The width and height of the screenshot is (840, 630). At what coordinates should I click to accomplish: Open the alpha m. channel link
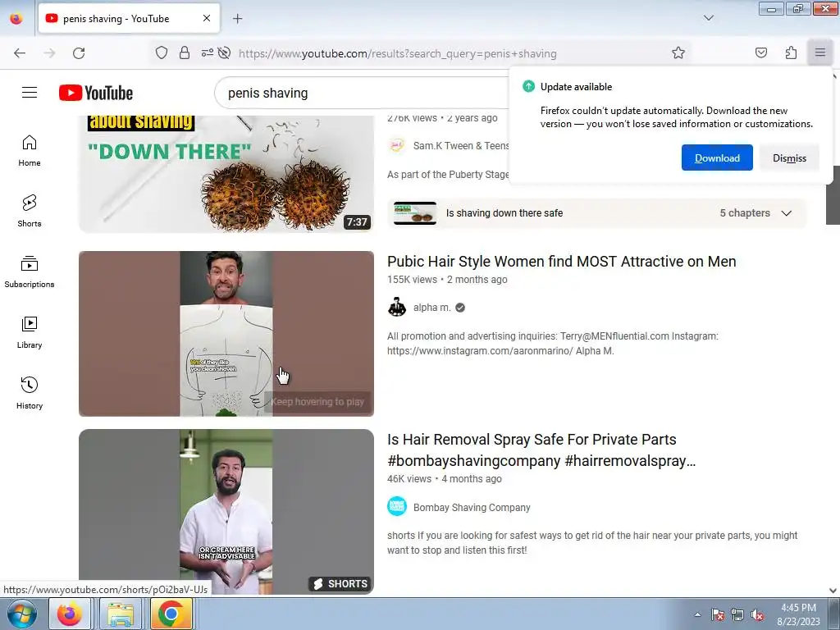coord(431,308)
